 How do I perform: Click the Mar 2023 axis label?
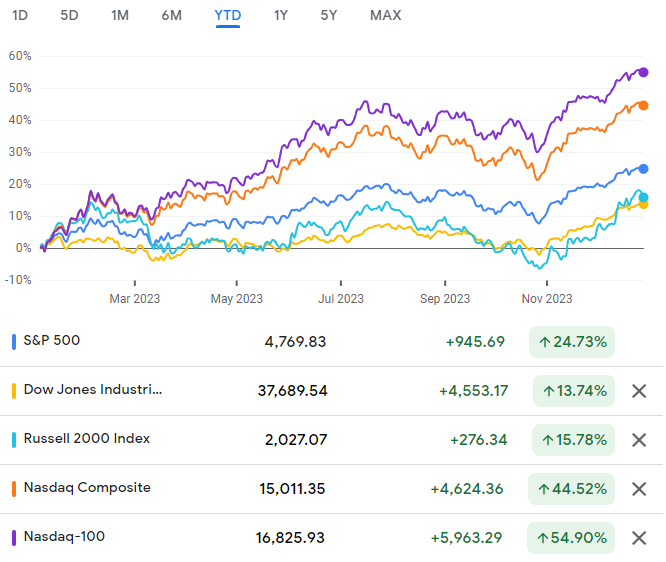click(x=135, y=299)
